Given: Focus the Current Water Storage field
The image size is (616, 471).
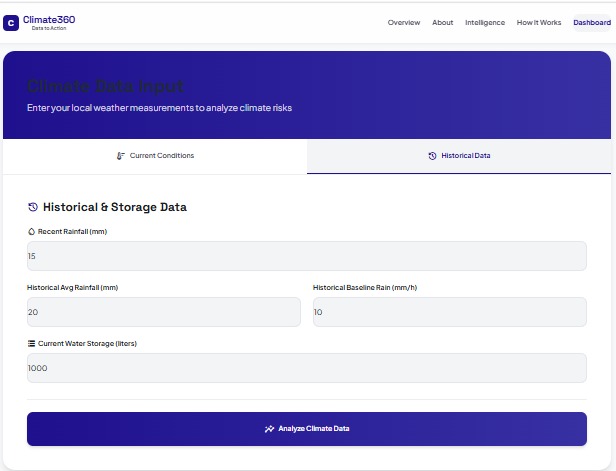Looking at the screenshot, I should pyautogui.click(x=307, y=368).
